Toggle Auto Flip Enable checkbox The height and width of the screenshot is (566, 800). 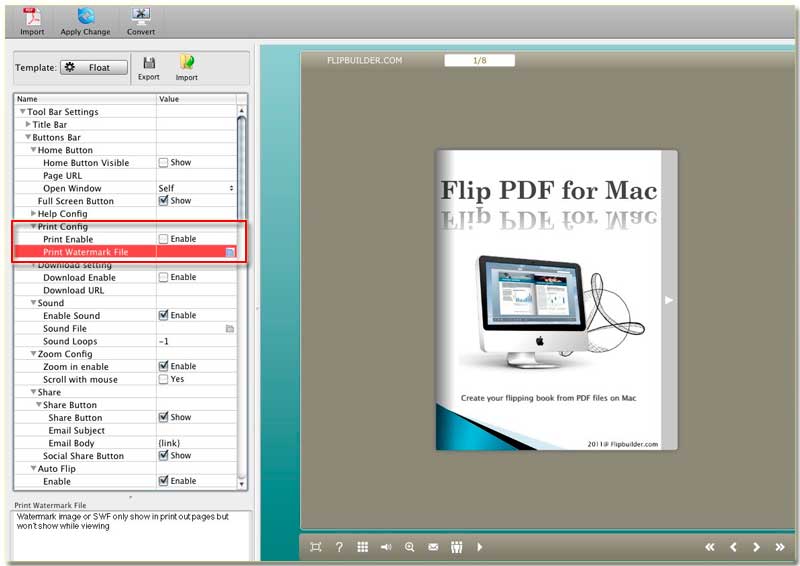click(x=163, y=481)
